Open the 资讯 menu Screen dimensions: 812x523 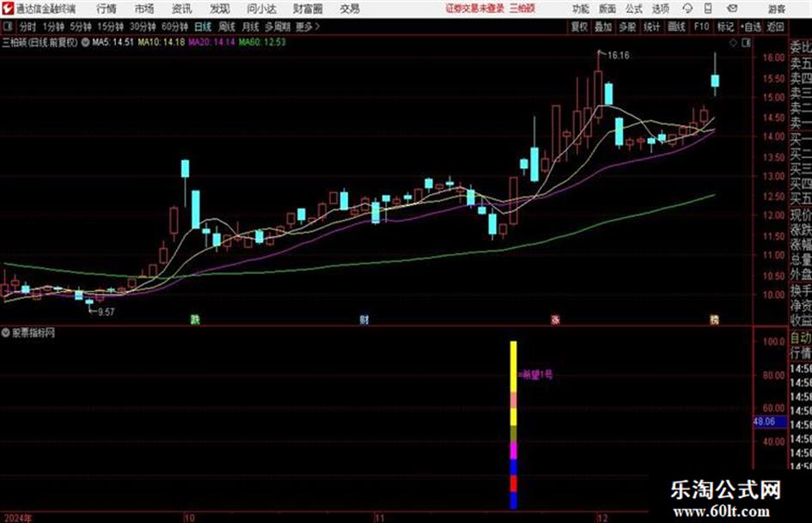182,9
